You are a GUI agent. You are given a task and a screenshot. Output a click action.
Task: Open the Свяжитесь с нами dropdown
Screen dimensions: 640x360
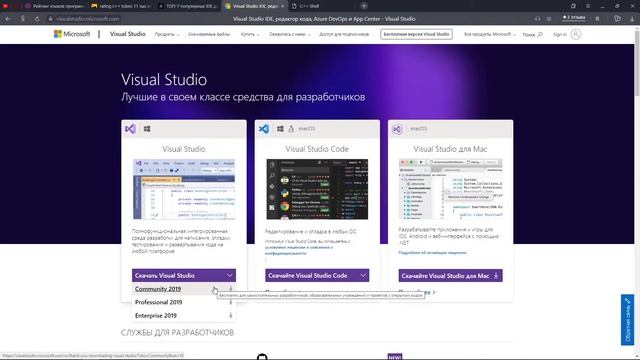[290, 34]
